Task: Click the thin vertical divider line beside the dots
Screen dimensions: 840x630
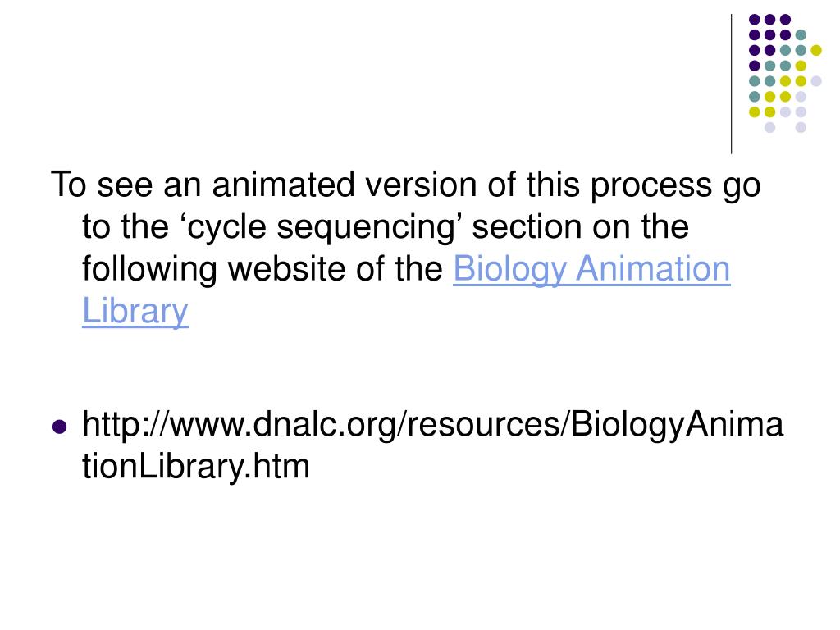Action: [731, 84]
